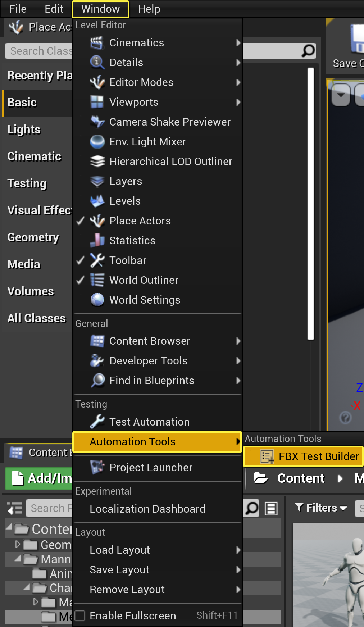Image resolution: width=364 pixels, height=627 pixels.
Task: Open World Settings globe icon
Action: (97, 300)
